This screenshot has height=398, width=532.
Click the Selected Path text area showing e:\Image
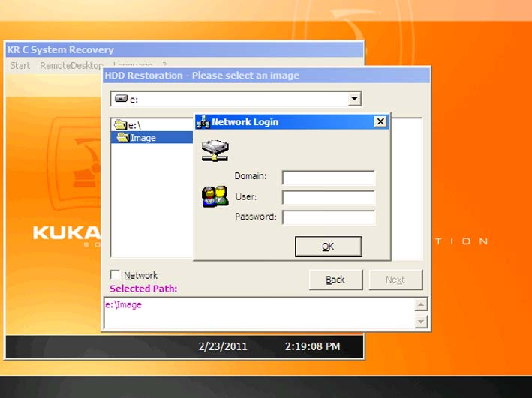(x=258, y=313)
